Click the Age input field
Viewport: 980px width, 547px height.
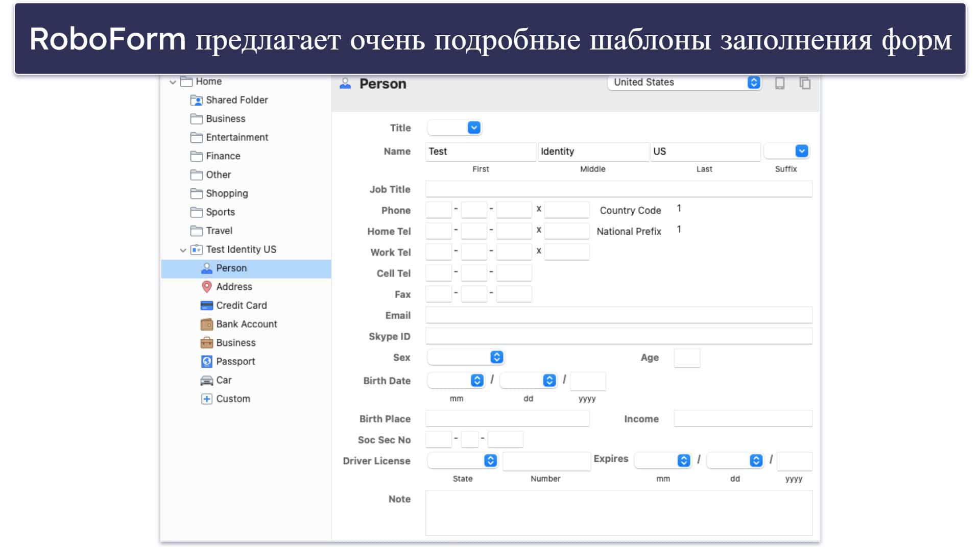(x=687, y=358)
